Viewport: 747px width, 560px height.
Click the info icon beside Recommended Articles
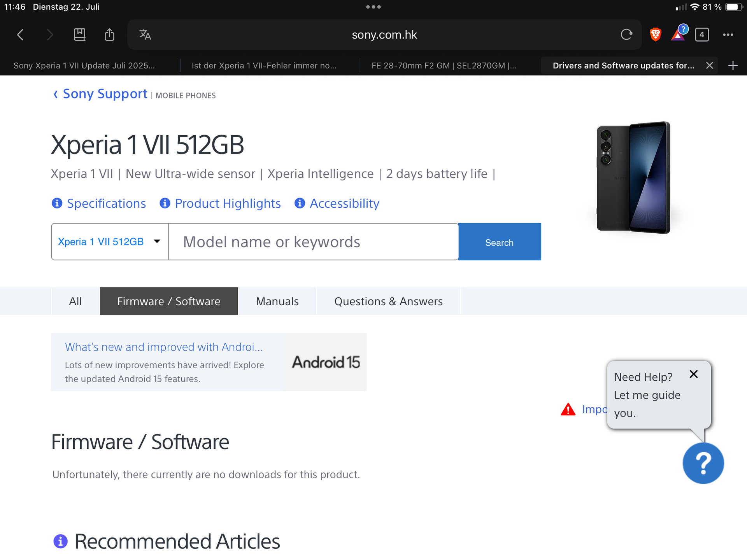tap(60, 541)
